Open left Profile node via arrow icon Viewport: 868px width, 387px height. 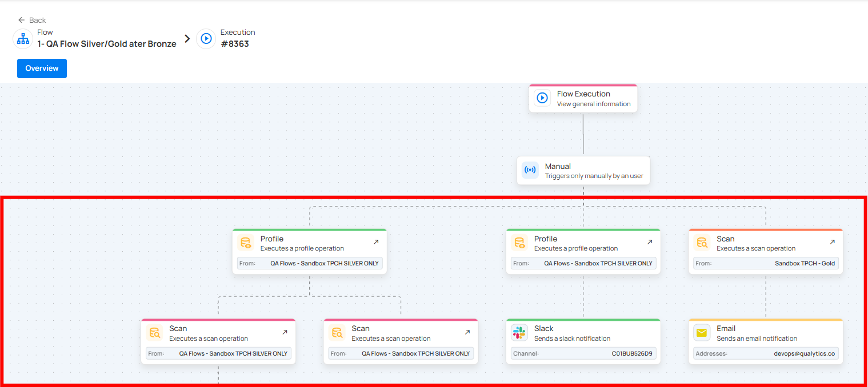pos(376,242)
